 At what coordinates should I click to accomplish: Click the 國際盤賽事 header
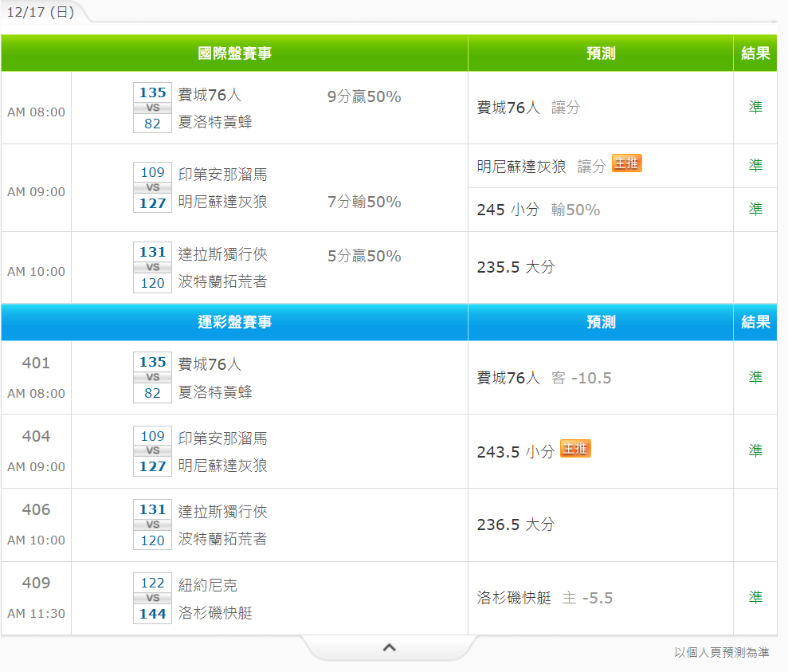pyautogui.click(x=235, y=53)
